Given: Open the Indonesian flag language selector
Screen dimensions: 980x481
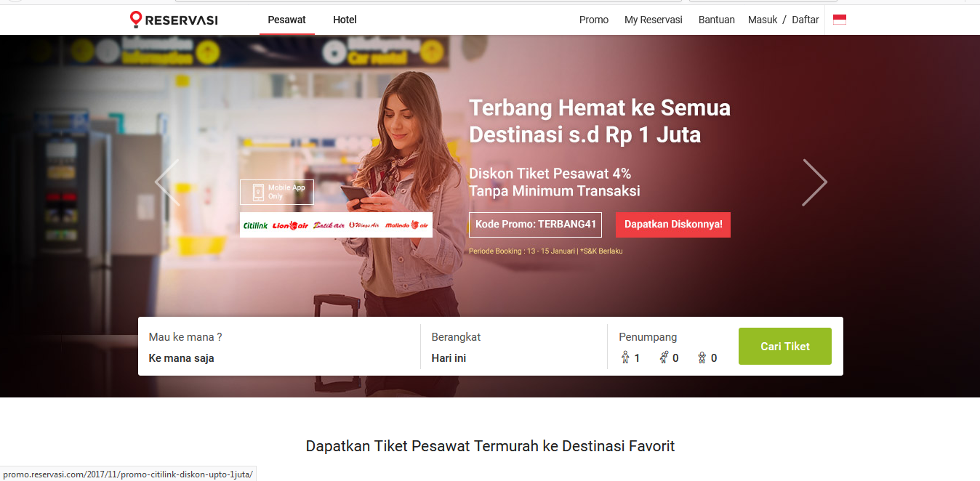Looking at the screenshot, I should [840, 20].
